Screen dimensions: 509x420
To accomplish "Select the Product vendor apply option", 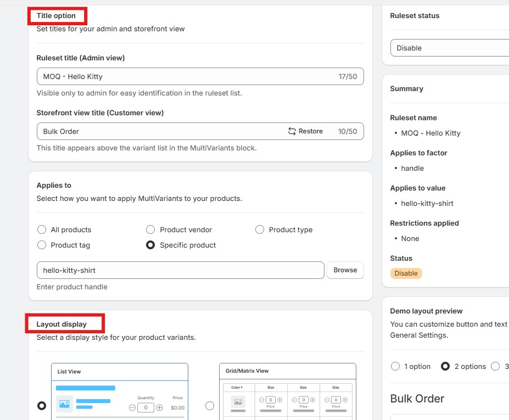I will [x=150, y=229].
